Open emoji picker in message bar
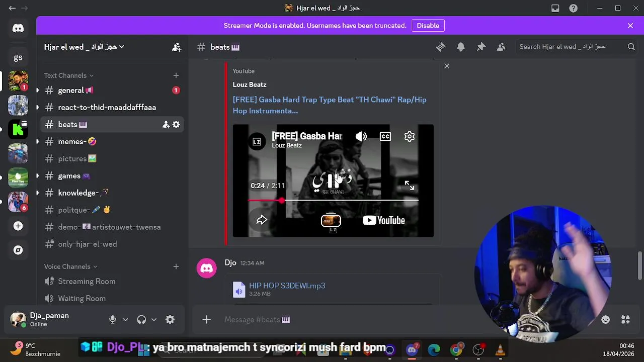644x362 pixels. coord(606,320)
